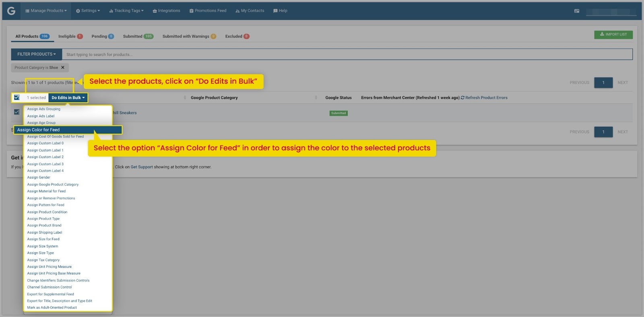Image resolution: width=644 pixels, height=317 pixels.
Task: Expand the Manage Products menu
Action: tap(46, 11)
